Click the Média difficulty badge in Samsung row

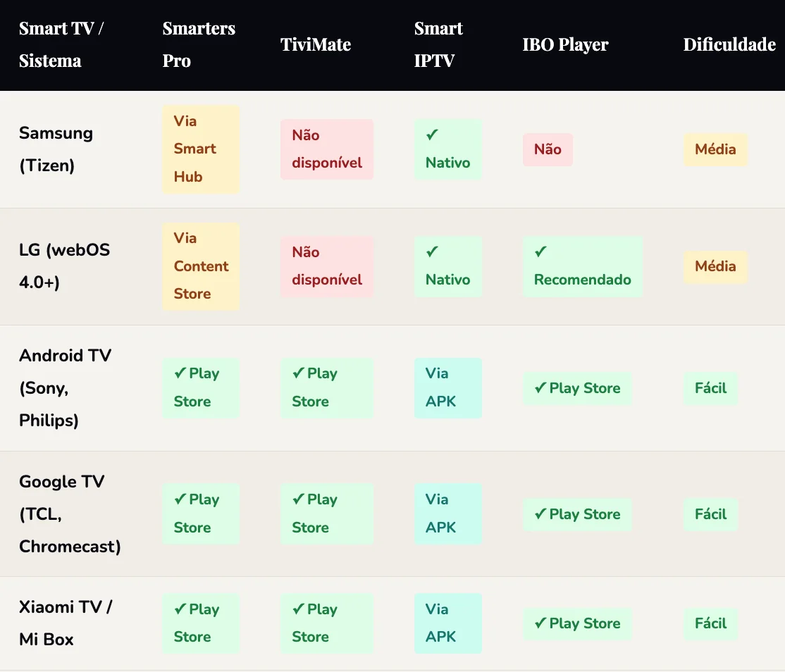(x=715, y=149)
